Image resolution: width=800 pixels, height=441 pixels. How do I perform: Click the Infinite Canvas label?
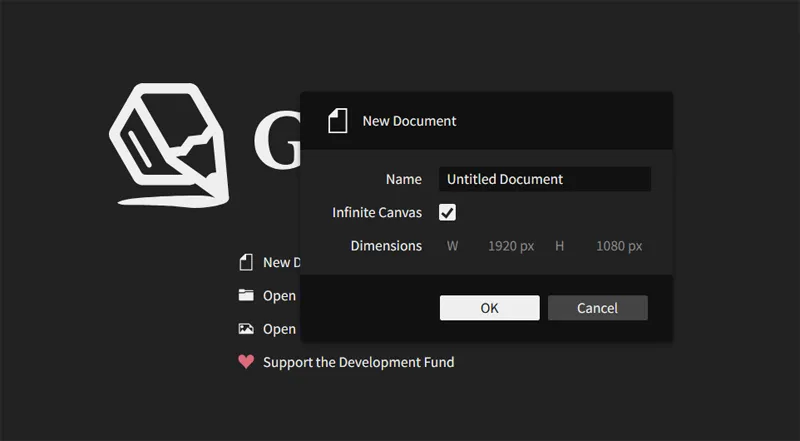pyautogui.click(x=377, y=213)
